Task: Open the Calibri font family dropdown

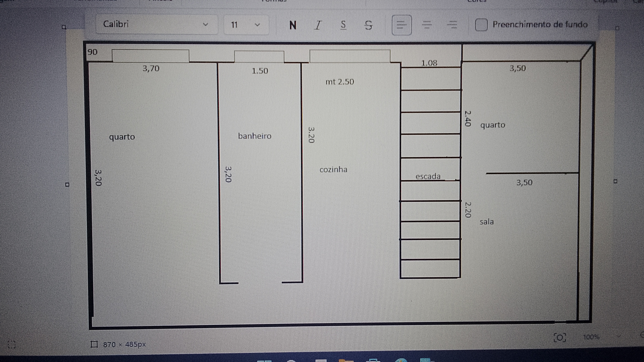Action: (x=157, y=24)
